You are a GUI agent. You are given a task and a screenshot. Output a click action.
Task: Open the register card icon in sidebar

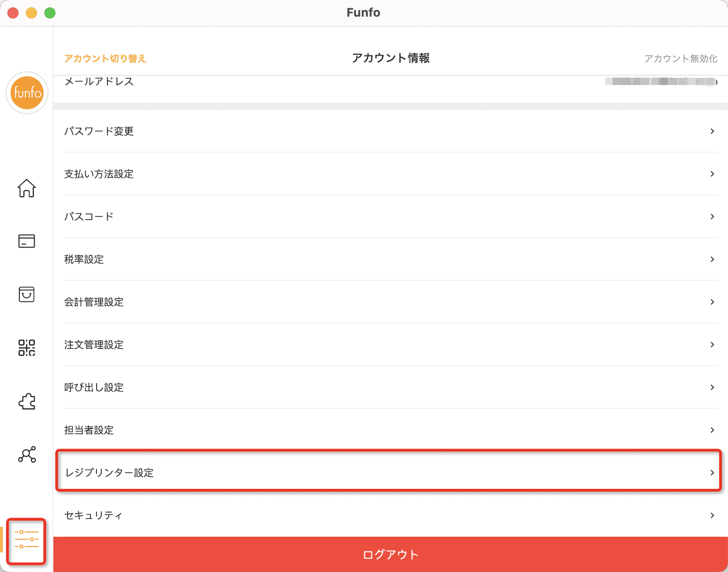point(26,241)
